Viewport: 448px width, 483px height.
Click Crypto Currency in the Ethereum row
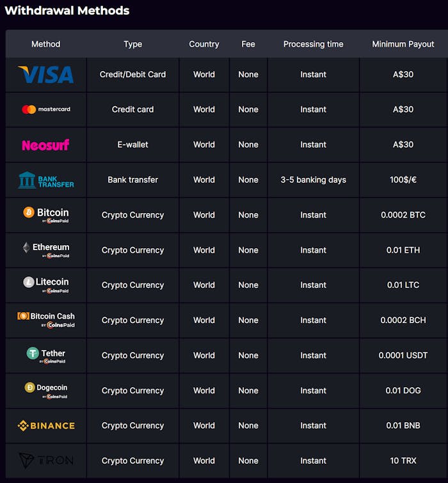pyautogui.click(x=132, y=250)
